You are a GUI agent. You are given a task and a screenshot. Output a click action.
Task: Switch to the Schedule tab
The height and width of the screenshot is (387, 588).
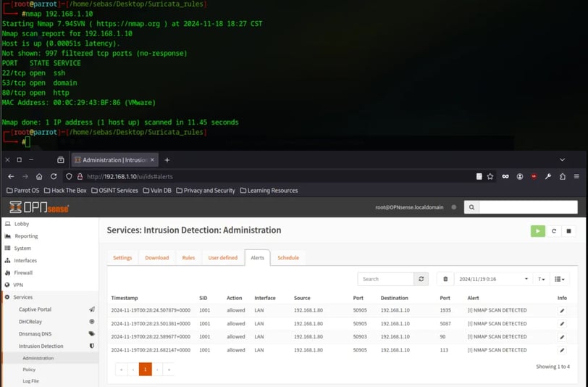point(288,257)
